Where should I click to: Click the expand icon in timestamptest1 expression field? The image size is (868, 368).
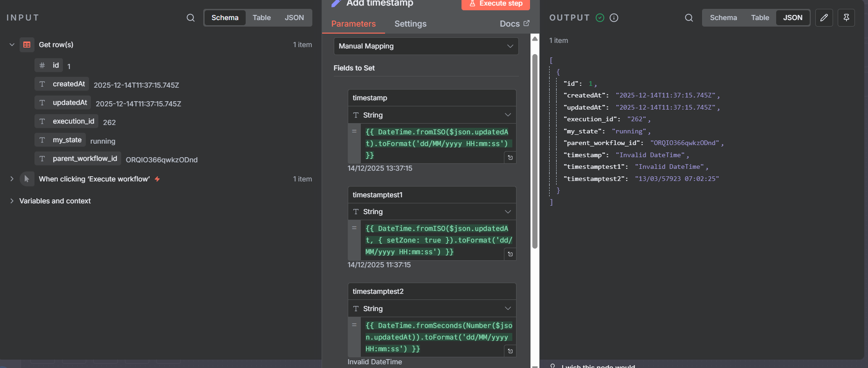pos(510,254)
